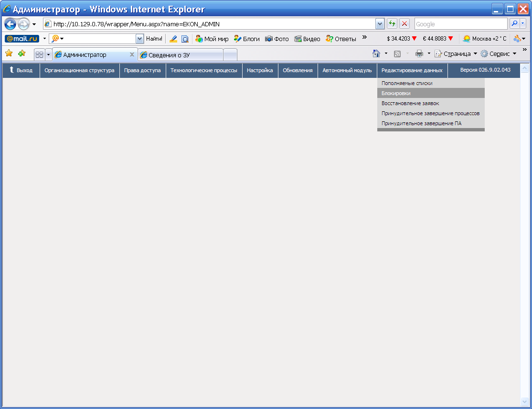This screenshot has width=532, height=409.
Task: Click the Москва +2°C weather indicator
Action: tap(485, 39)
